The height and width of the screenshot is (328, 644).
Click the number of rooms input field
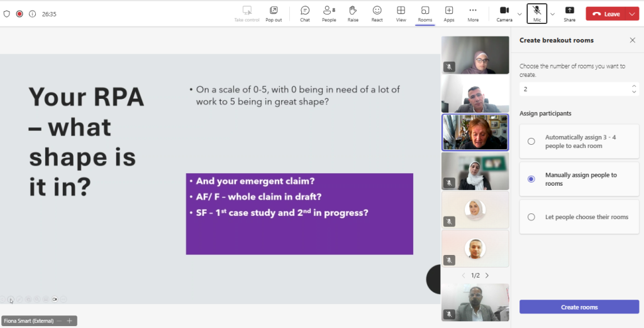click(572, 89)
